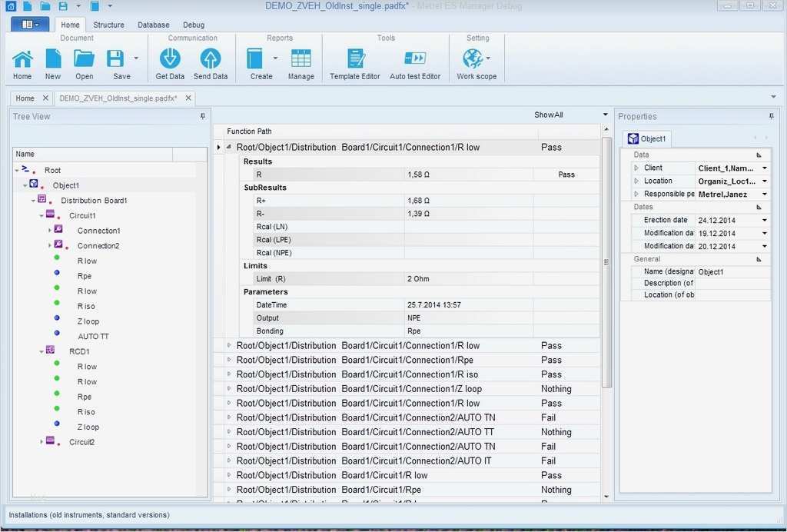This screenshot has width=787, height=532.
Task: Click the Send Data icon
Action: coord(210,59)
